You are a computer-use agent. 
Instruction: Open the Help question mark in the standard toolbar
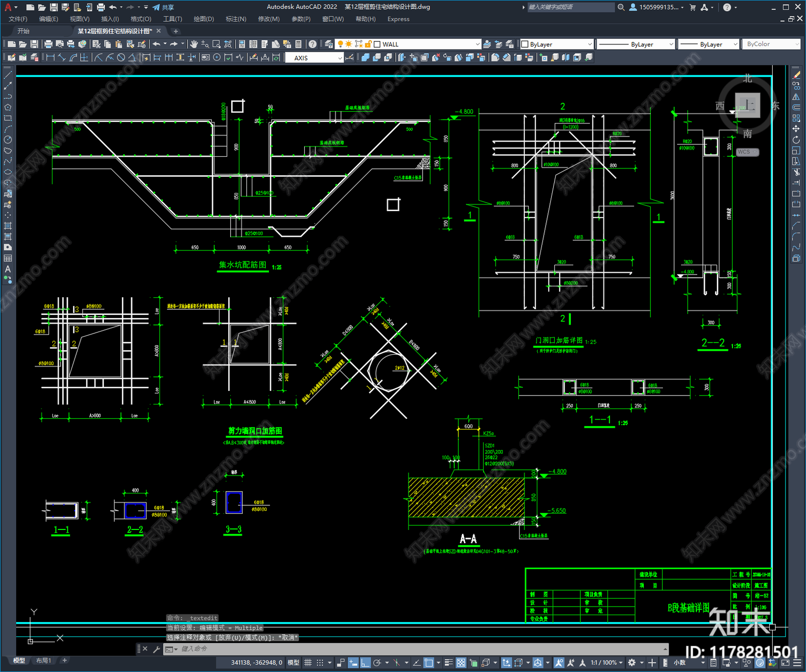tap(313, 44)
